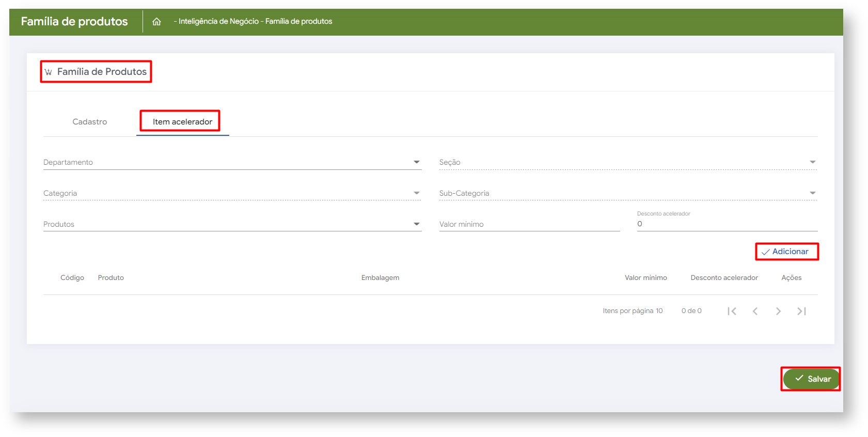Click the Embalagem column header
Image resolution: width=868 pixels, height=437 pixels.
pyautogui.click(x=381, y=278)
